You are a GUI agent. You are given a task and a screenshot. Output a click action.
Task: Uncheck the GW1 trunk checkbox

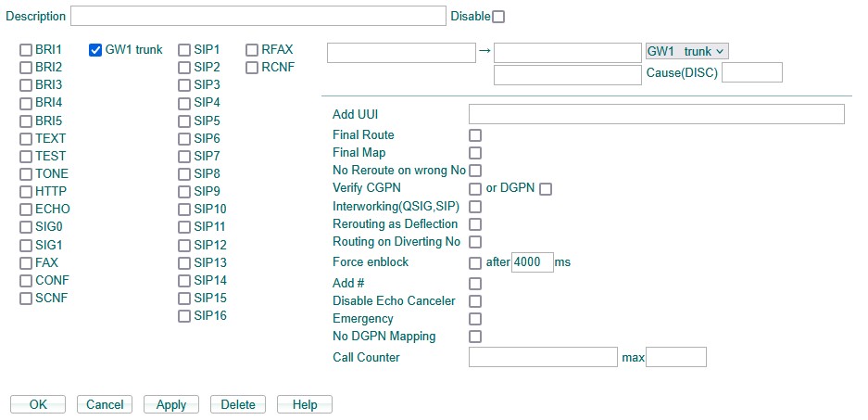coord(95,50)
